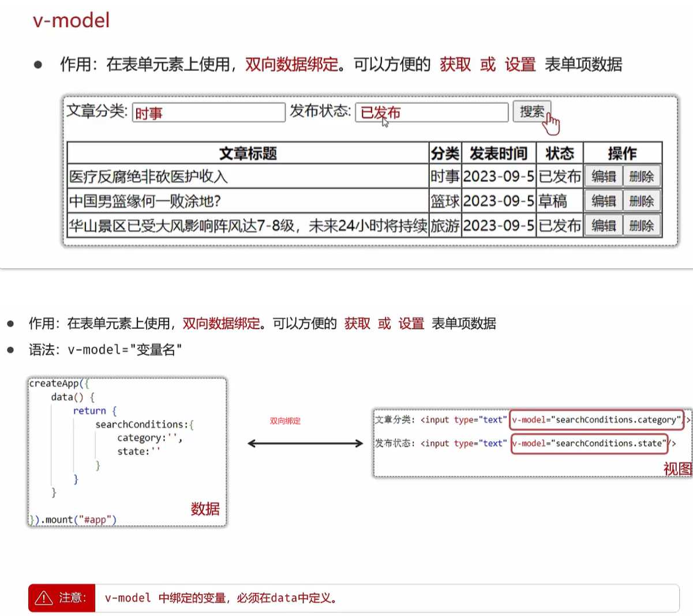
Task: Click the double-headed 双向绑定 arrow
Action: (x=305, y=443)
